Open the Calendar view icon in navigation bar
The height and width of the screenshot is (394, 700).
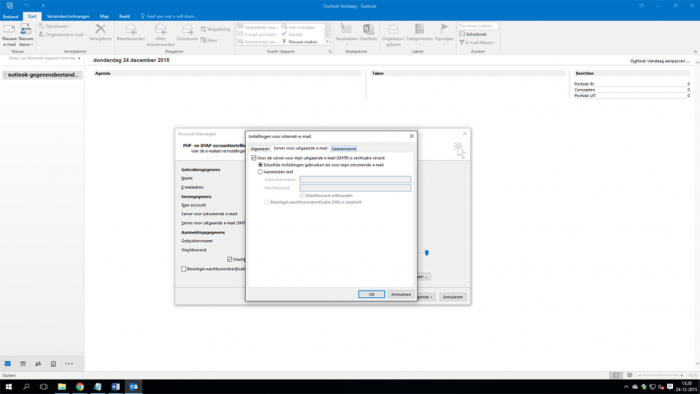(x=23, y=364)
